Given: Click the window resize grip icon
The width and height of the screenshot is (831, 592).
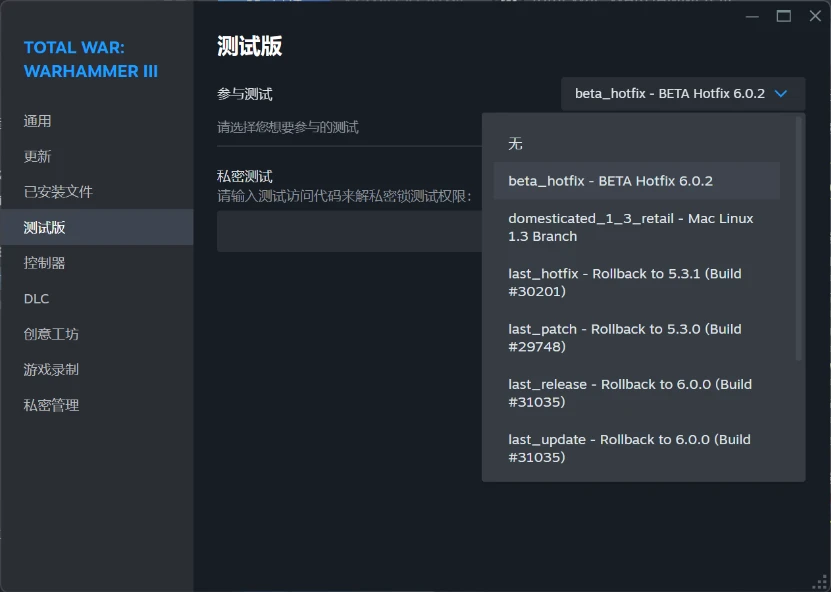Looking at the screenshot, I should coord(820,582).
